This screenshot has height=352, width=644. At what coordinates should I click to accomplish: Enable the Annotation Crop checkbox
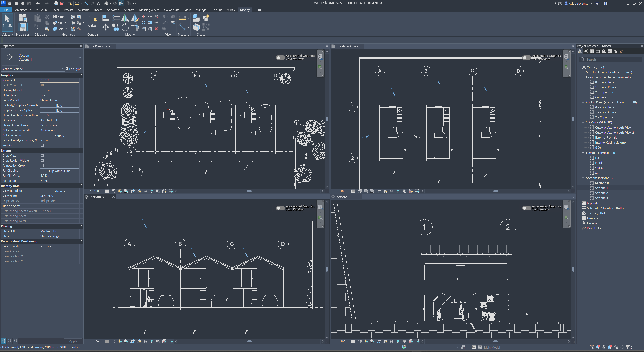42,165
